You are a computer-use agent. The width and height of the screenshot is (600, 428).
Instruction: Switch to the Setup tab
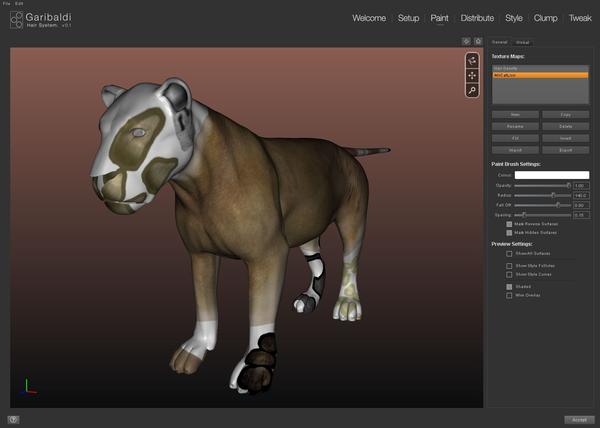point(408,18)
